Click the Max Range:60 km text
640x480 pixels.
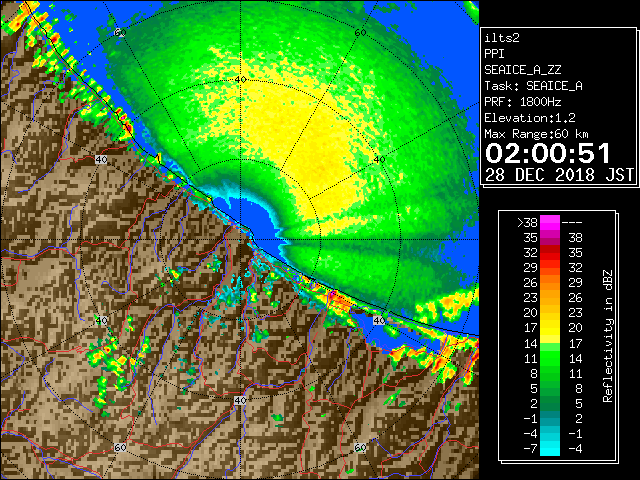(x=536, y=134)
